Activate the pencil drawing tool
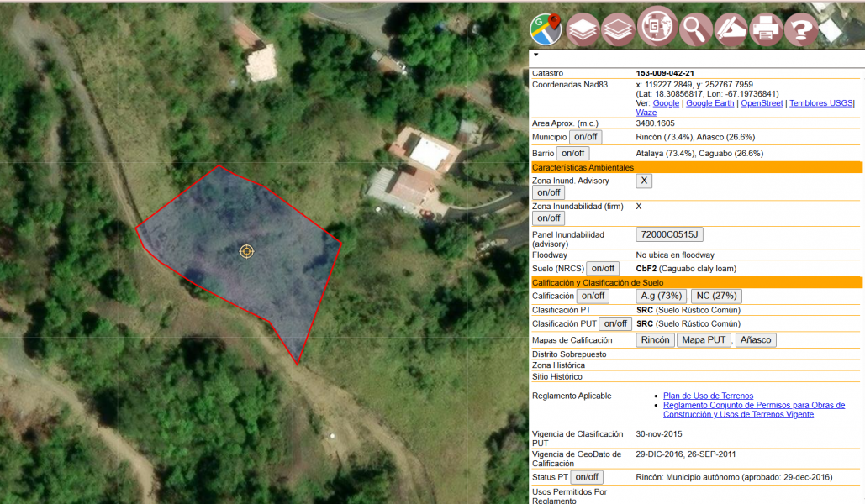865x504 pixels. click(x=731, y=29)
